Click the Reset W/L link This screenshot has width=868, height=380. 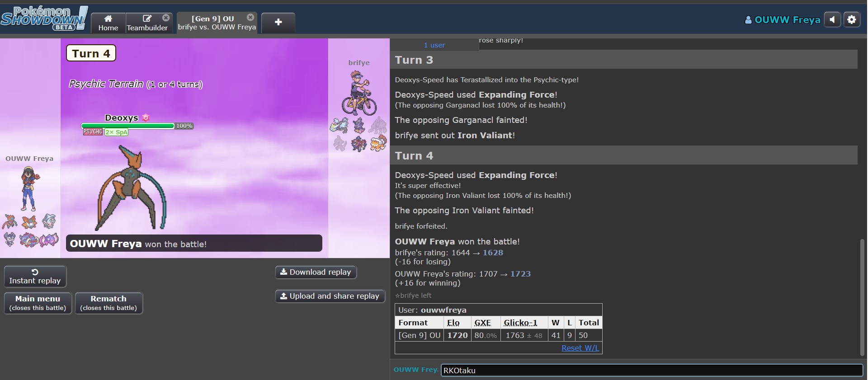pyautogui.click(x=580, y=348)
